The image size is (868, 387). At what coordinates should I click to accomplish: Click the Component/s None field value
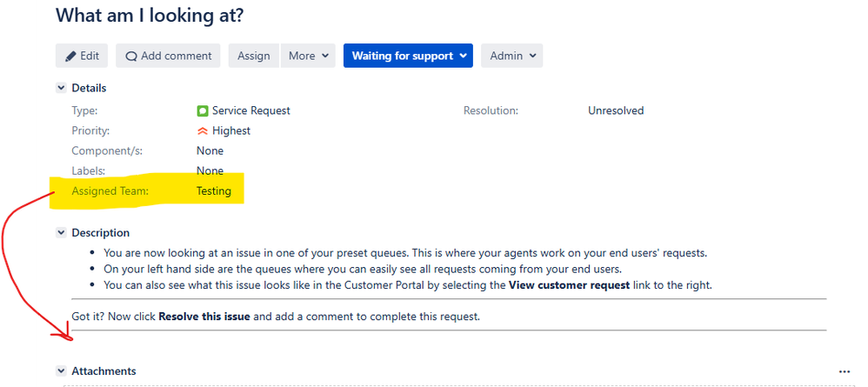point(210,150)
